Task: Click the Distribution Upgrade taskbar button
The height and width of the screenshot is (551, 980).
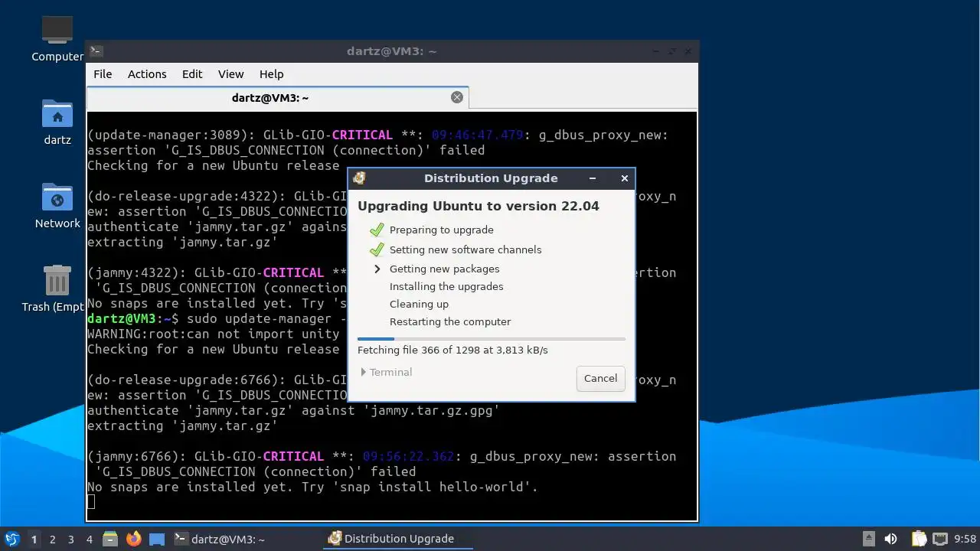Action: (x=398, y=539)
